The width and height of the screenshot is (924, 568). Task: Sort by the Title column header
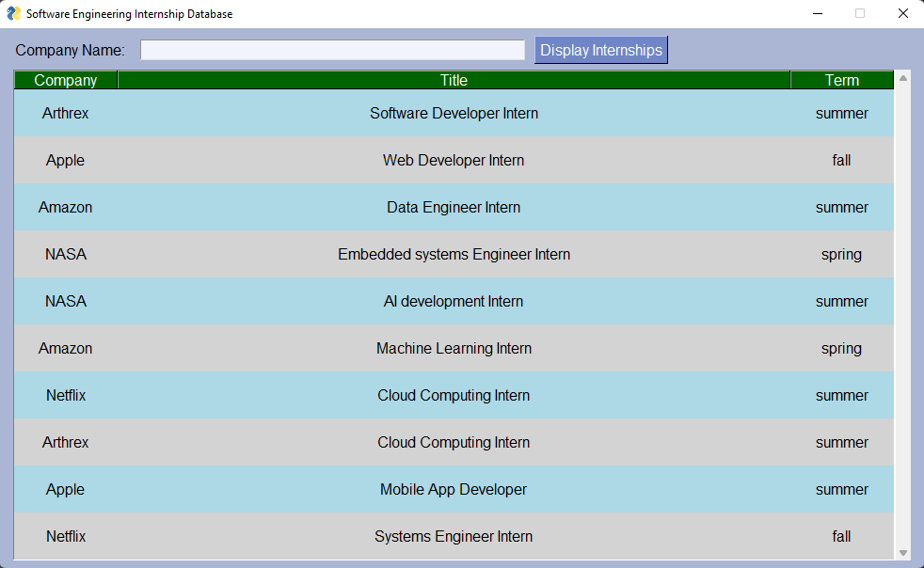coord(454,80)
